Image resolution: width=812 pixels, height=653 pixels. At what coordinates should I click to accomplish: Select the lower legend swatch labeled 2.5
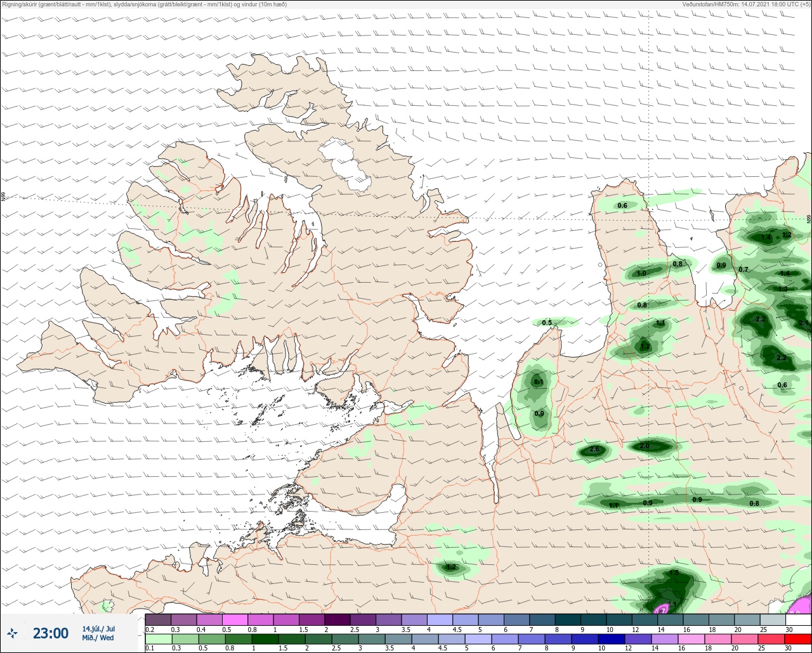345,639
